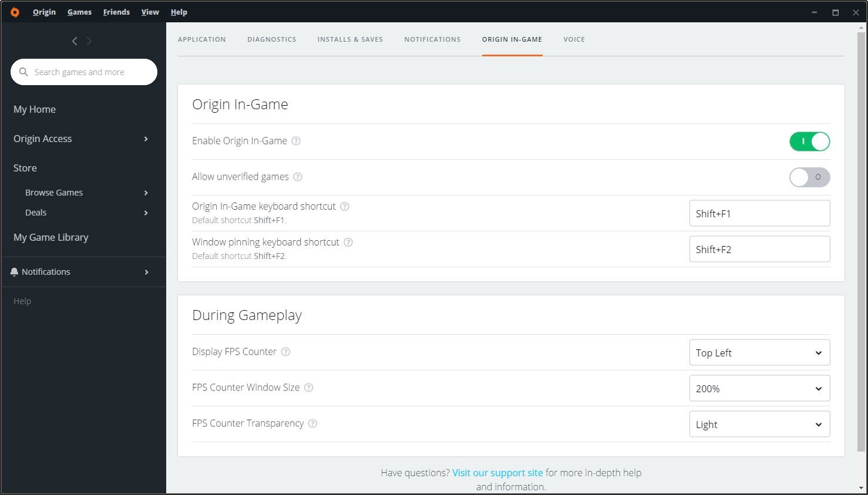Go to My Game Library
Viewport: 868px width, 495px height.
tap(51, 237)
